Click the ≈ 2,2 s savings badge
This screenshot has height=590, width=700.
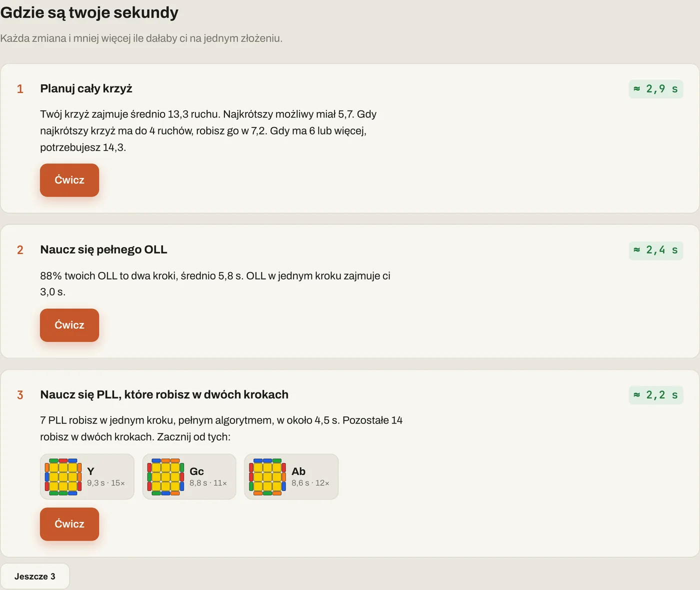656,395
